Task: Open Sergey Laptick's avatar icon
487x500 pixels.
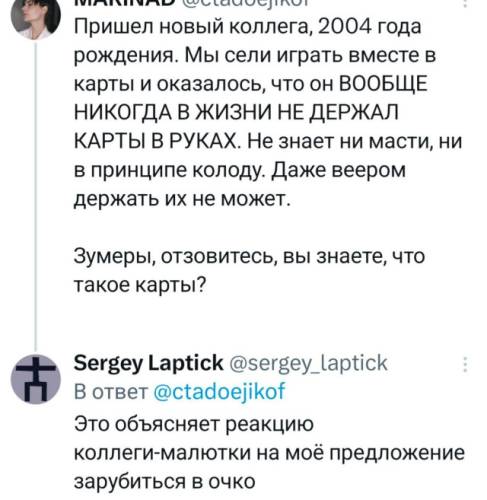Action: pyautogui.click(x=36, y=379)
